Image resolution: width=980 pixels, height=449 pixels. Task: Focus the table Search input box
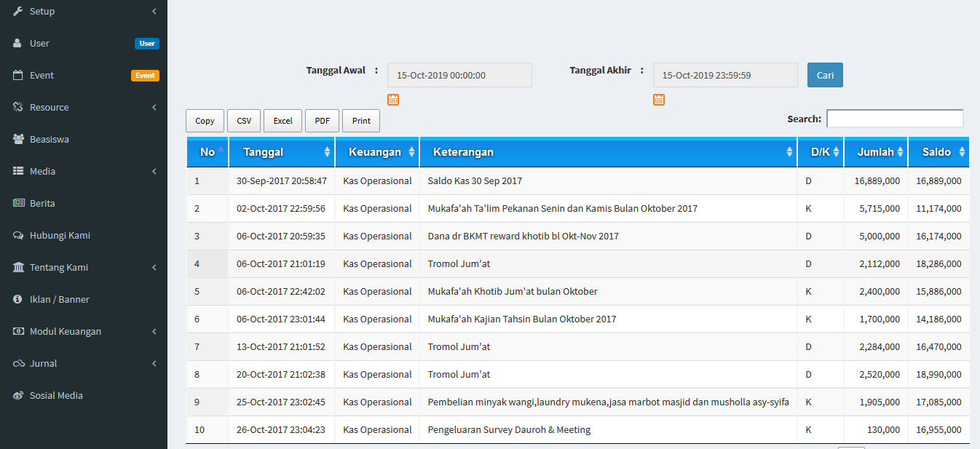(895, 119)
